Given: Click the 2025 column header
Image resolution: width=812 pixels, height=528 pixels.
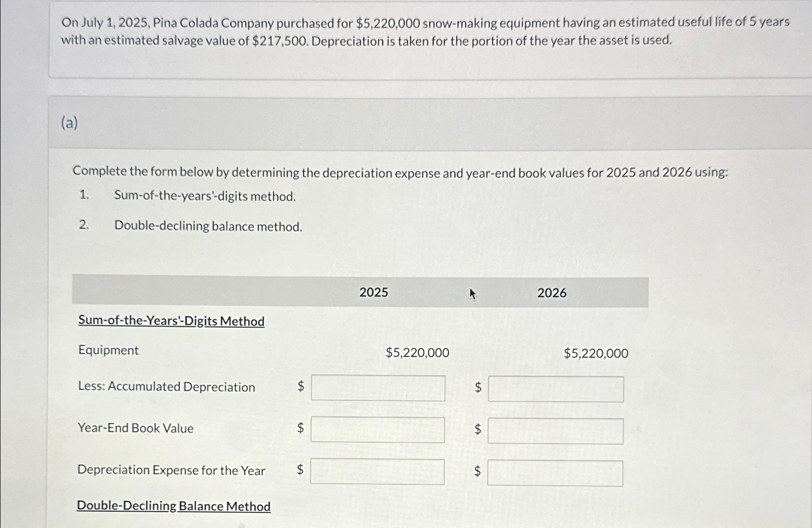Looking at the screenshot, I should point(373,292).
